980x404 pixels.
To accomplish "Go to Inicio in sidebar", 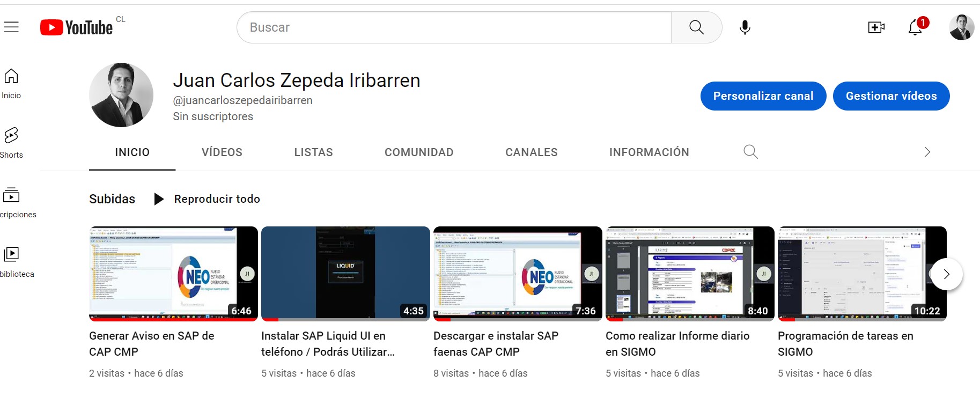I will (11, 84).
